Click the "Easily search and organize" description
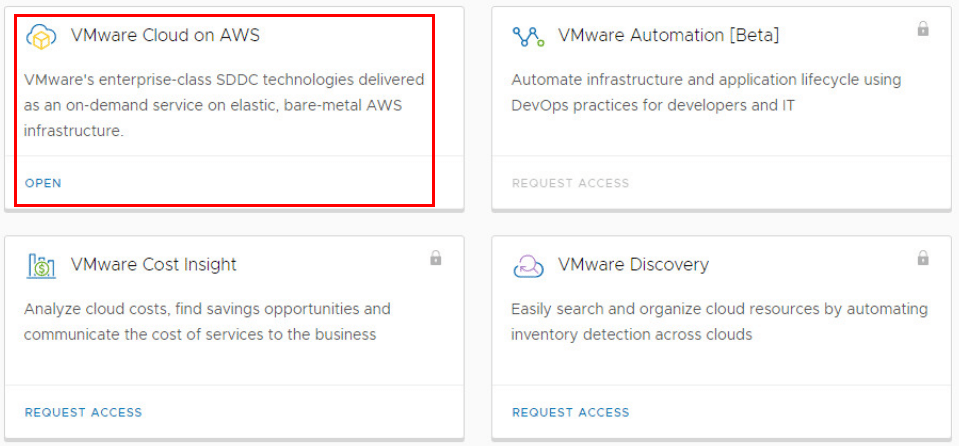Image resolution: width=959 pixels, height=446 pixels. point(719,321)
